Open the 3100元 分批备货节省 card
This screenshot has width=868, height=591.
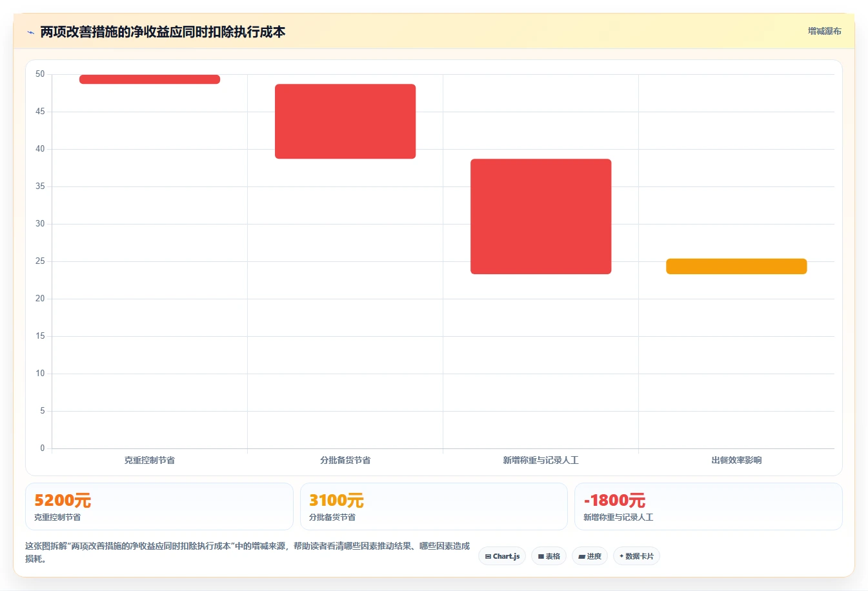pyautogui.click(x=434, y=506)
